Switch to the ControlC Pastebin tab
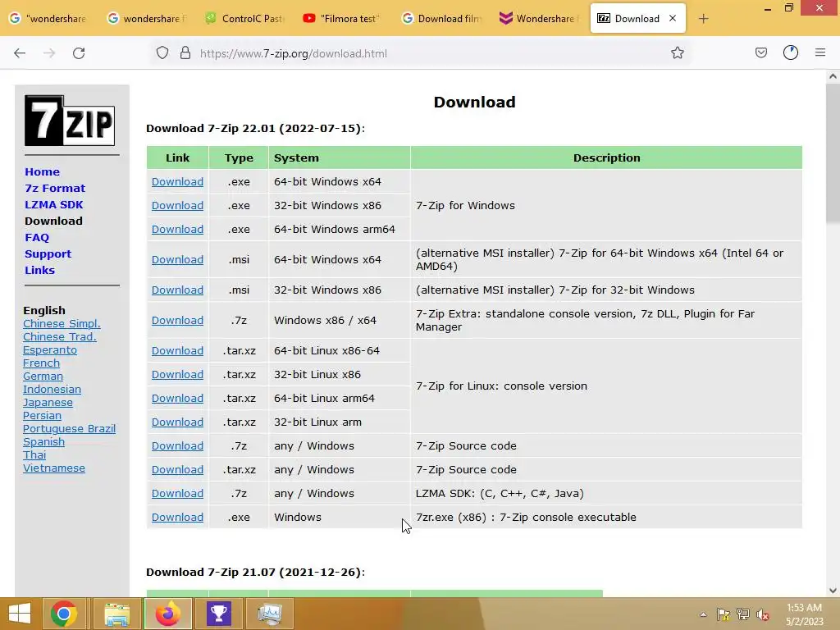The image size is (840, 630). 245,19
